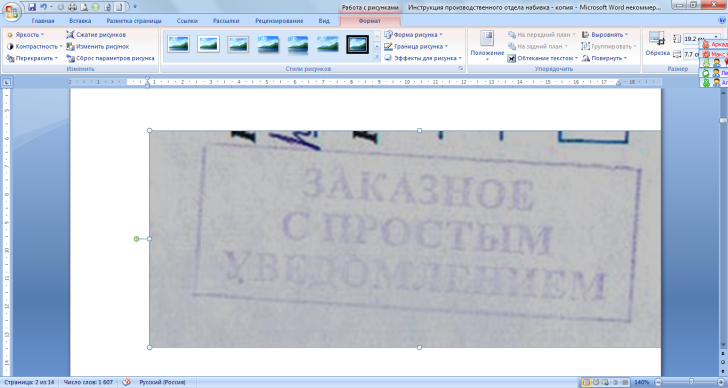728x388 pixels.
Task: Click the zoom out minus button
Action: [657, 382]
